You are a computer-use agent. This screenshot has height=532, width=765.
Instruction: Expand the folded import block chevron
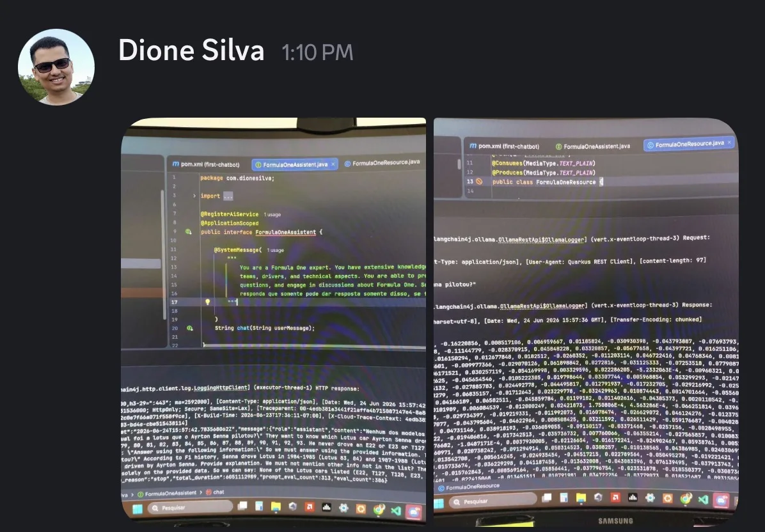pos(194,196)
